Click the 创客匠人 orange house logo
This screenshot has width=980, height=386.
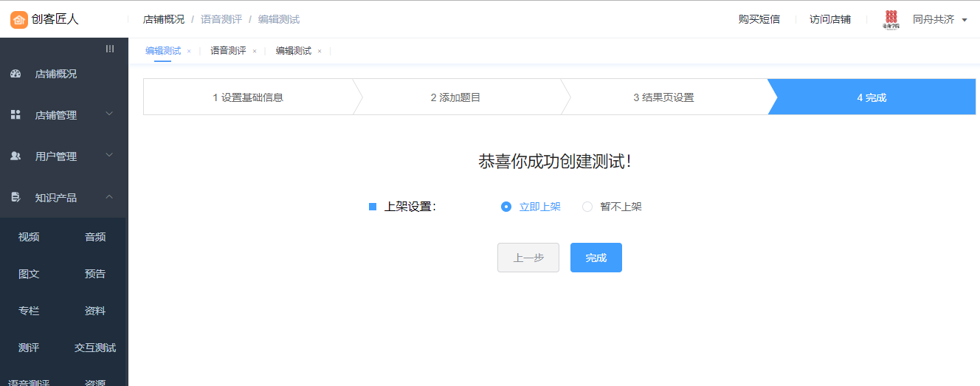19,20
